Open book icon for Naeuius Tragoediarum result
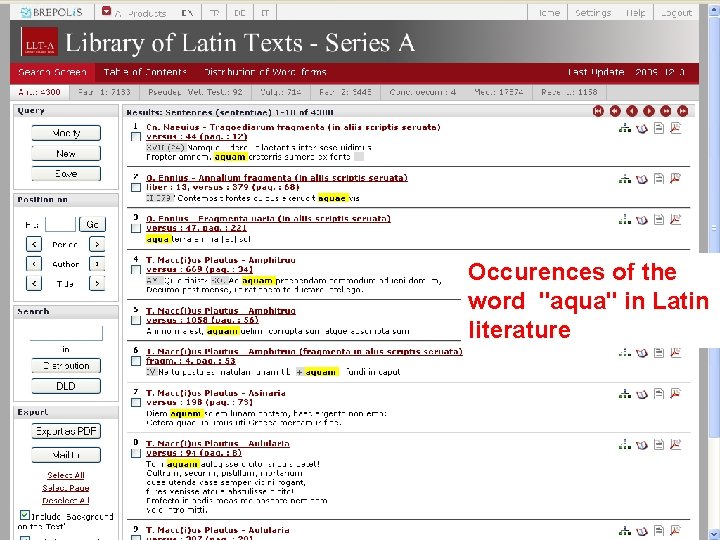720x540 pixels. [x=642, y=128]
